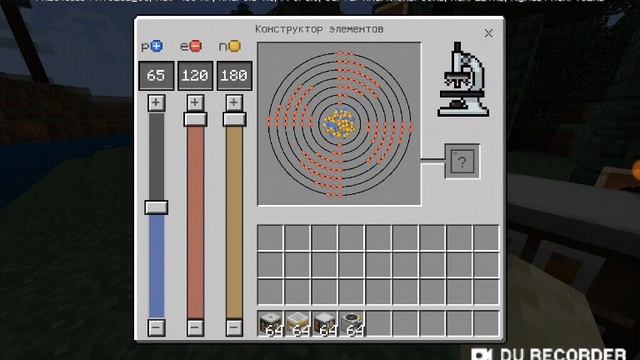Click the microscope icon
The height and width of the screenshot is (360, 640).
click(x=463, y=80)
